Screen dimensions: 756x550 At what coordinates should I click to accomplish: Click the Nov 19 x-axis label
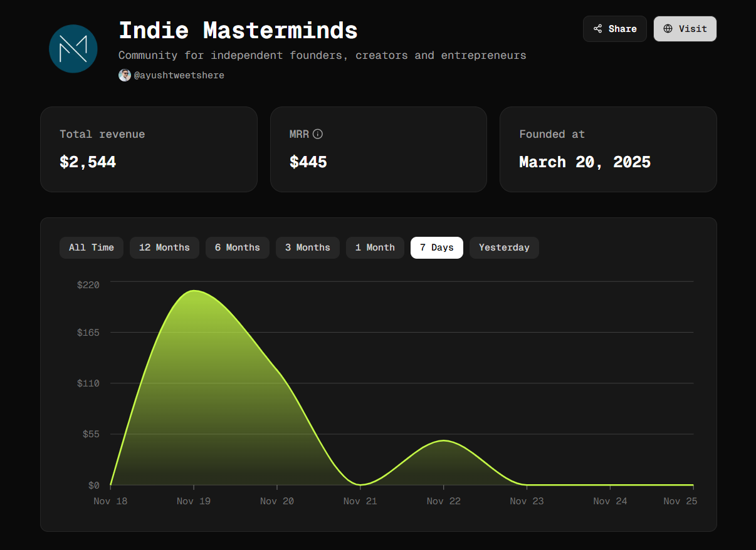194,501
